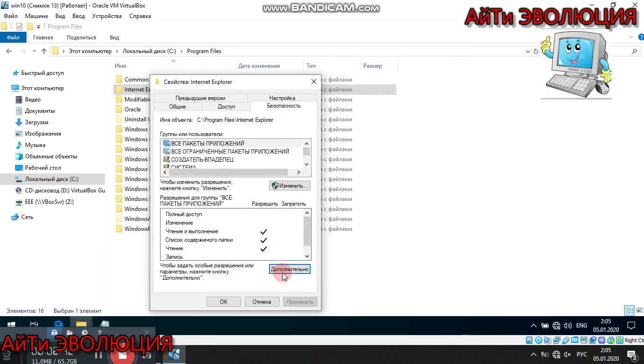Viewport: 644px width, 364px height.
Task: Select СОЗДАТЕЛЬ-ВЛАДЕЛЕЦ in groups list
Action: (x=202, y=160)
